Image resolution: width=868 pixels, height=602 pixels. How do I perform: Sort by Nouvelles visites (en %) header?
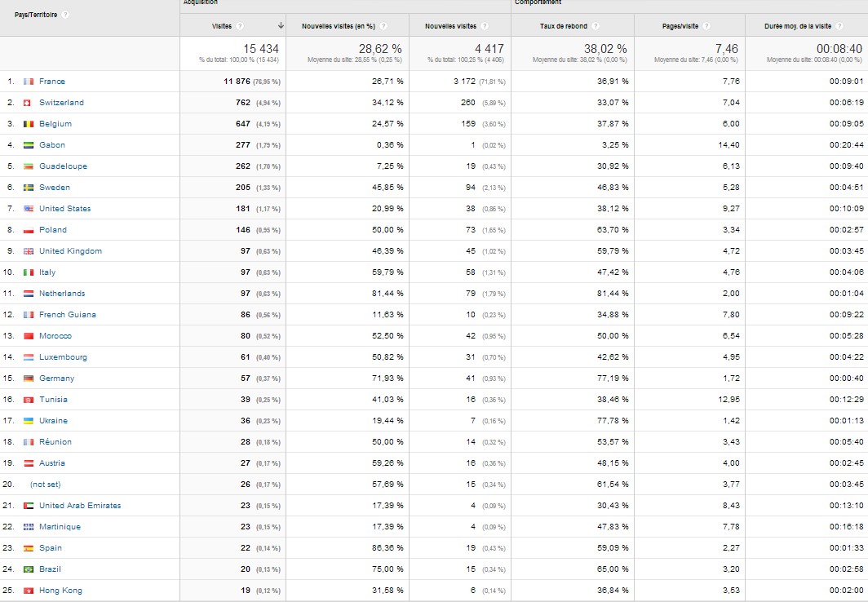(339, 26)
